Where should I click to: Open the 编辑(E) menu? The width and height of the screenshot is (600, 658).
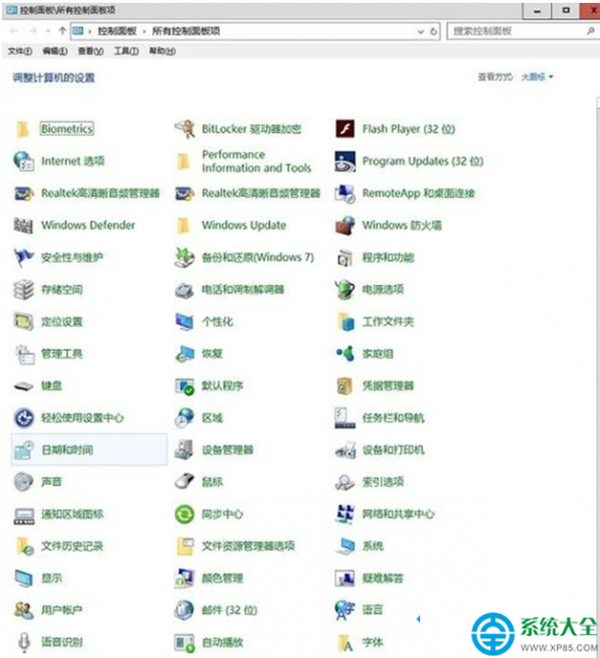55,51
